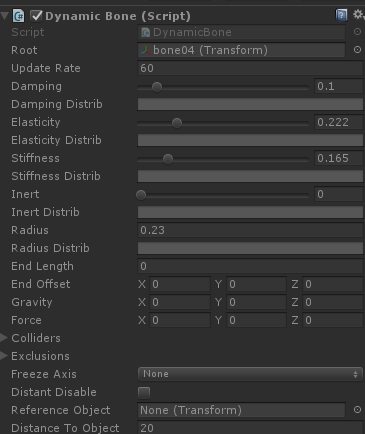The height and width of the screenshot is (434, 365).
Task: Expand the Colliders list
Action: pos(4,338)
